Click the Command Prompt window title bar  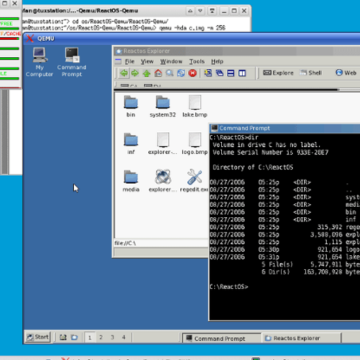285,128
